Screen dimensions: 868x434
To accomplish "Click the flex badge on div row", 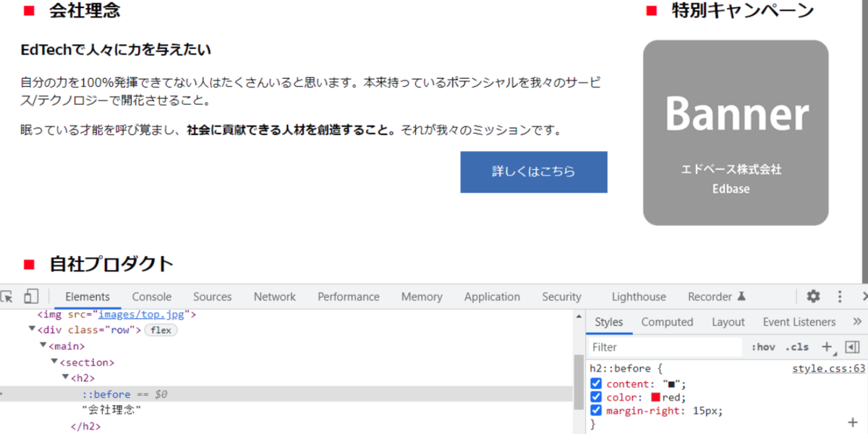I will pos(161,330).
